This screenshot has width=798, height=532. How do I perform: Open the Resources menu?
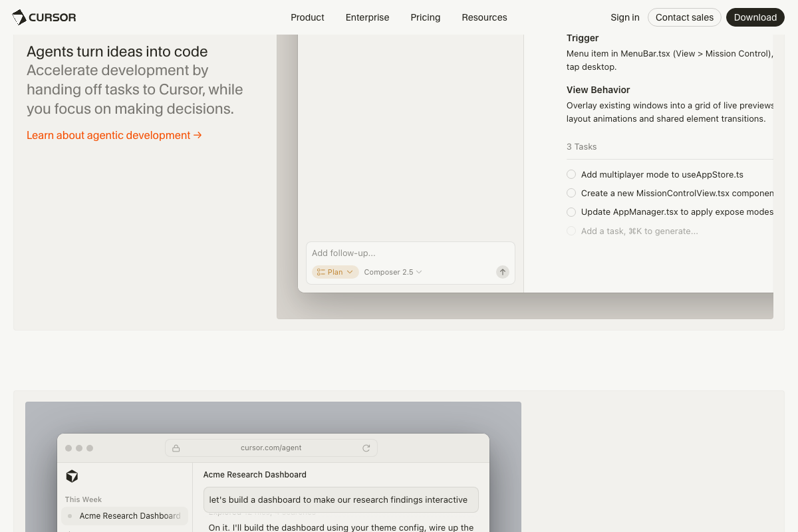pos(484,17)
